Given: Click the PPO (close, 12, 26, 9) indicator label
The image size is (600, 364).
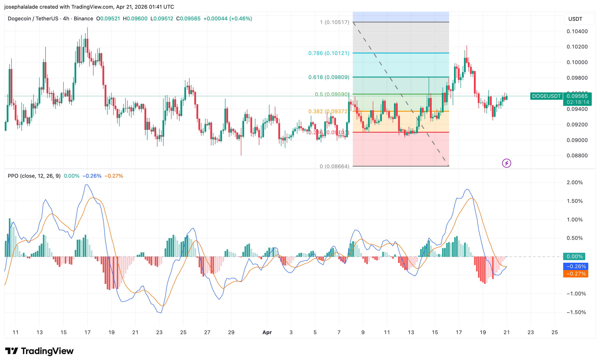Looking at the screenshot, I should pyautogui.click(x=34, y=176).
